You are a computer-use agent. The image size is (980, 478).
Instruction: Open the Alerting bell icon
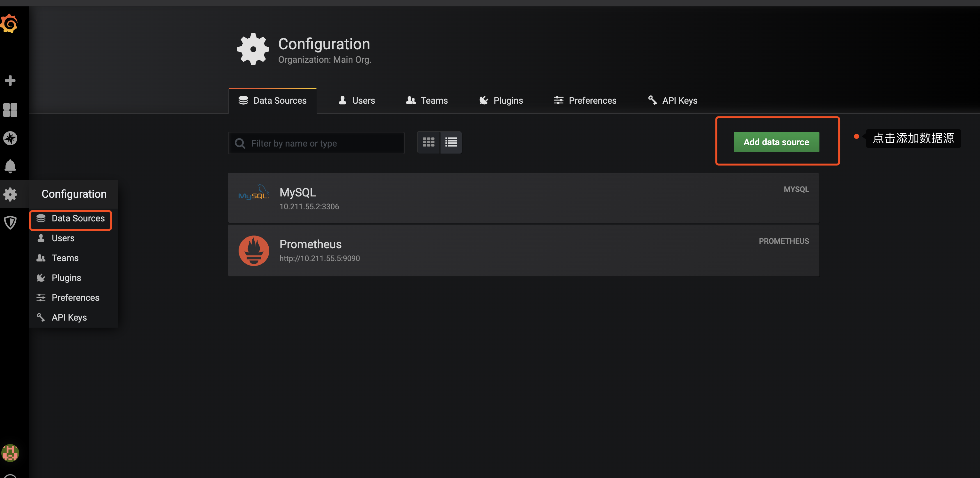(x=10, y=166)
